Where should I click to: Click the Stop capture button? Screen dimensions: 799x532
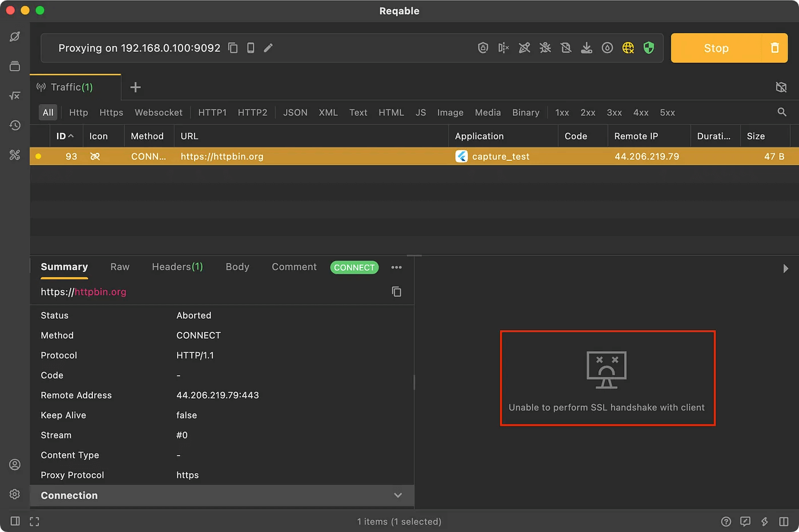point(716,48)
